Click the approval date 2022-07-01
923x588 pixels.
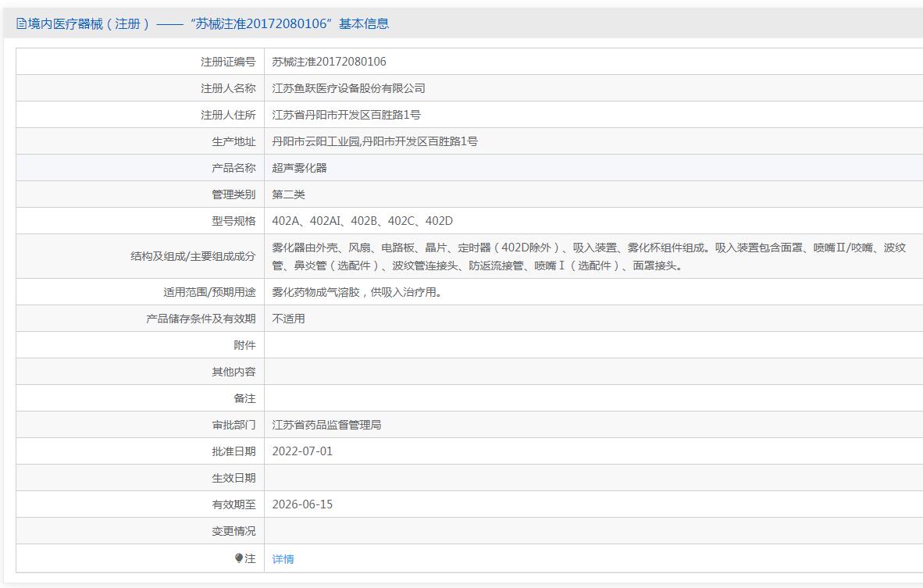(302, 451)
